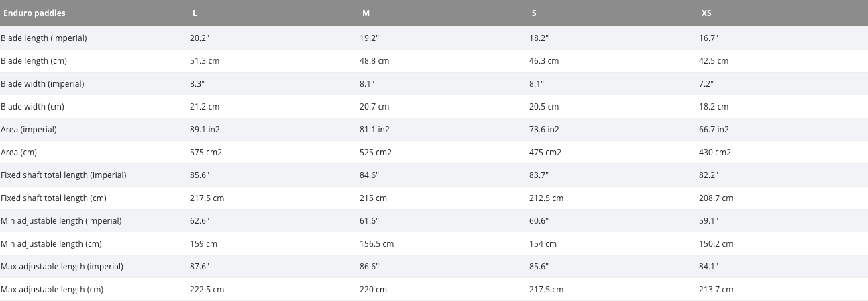This screenshot has height=301, width=868.
Task: Click the 475 cm2 area value
Action: pos(545,153)
